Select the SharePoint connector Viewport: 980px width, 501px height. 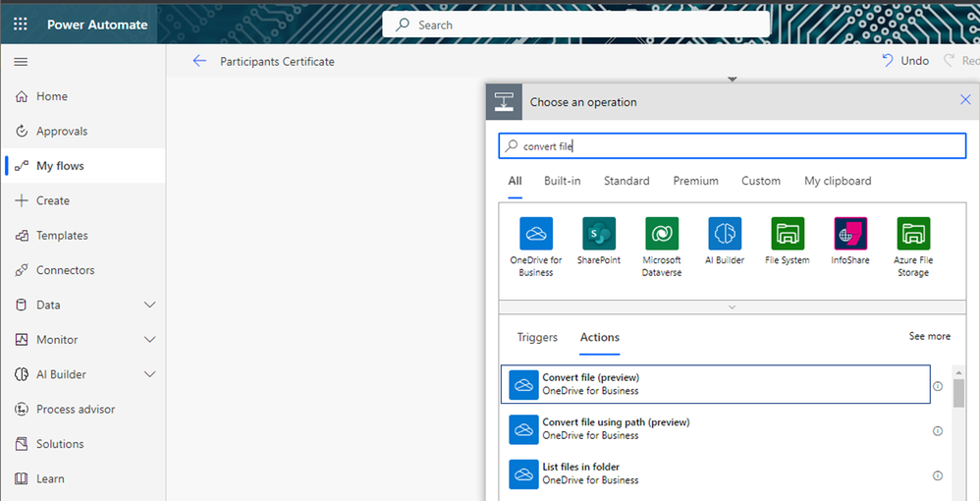(599, 241)
